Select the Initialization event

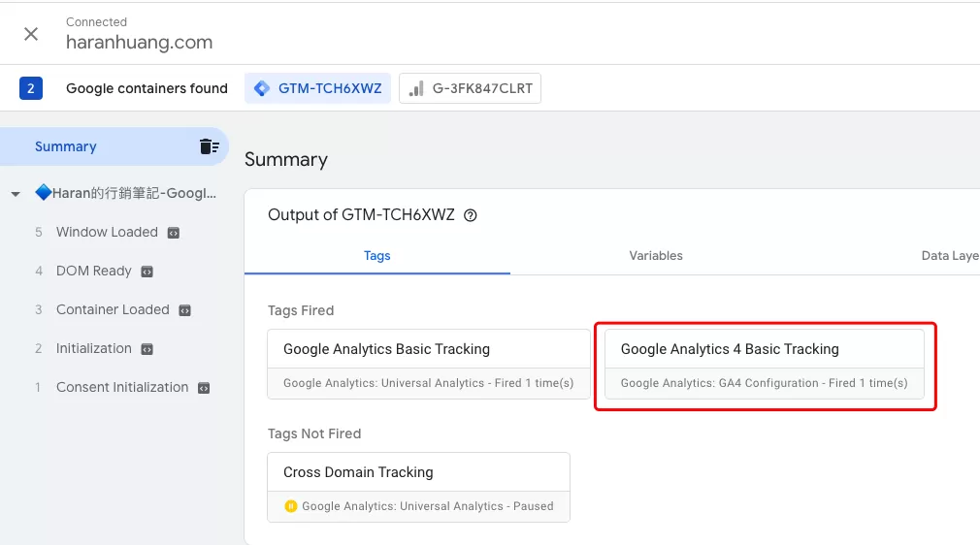point(94,348)
